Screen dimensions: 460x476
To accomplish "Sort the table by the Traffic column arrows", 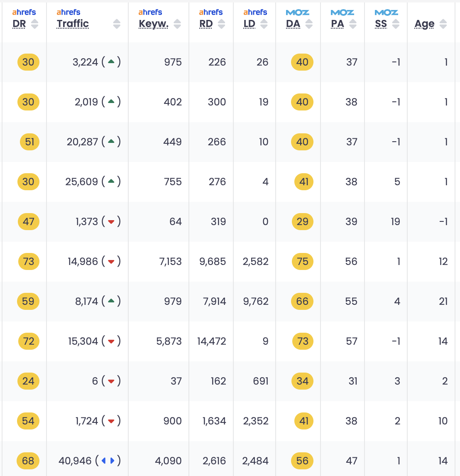I will click(117, 24).
